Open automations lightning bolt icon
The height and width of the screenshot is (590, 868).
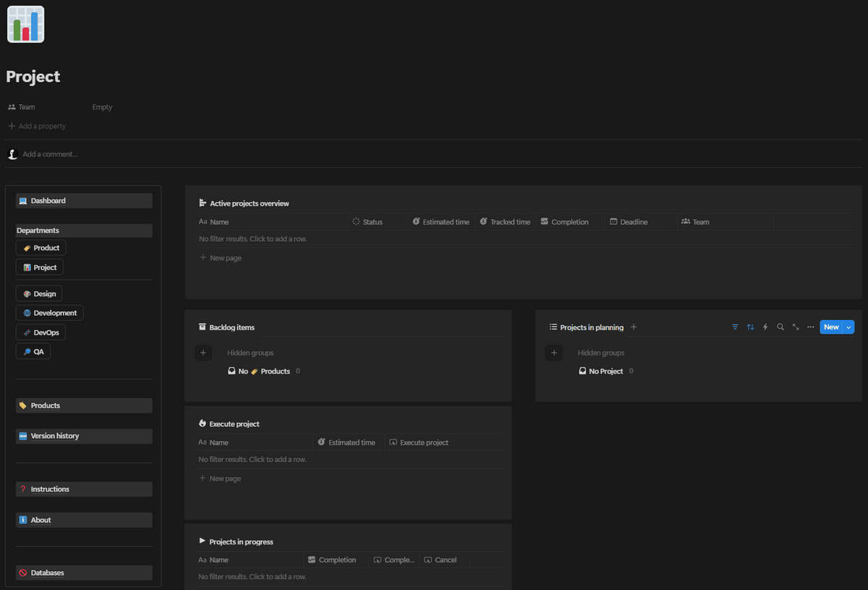point(765,327)
